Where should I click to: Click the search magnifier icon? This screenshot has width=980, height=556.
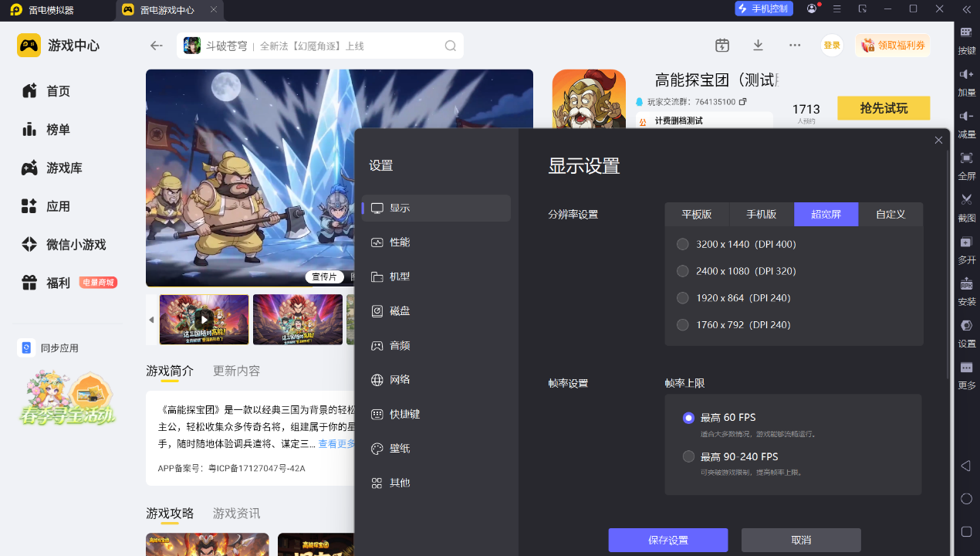pyautogui.click(x=451, y=46)
